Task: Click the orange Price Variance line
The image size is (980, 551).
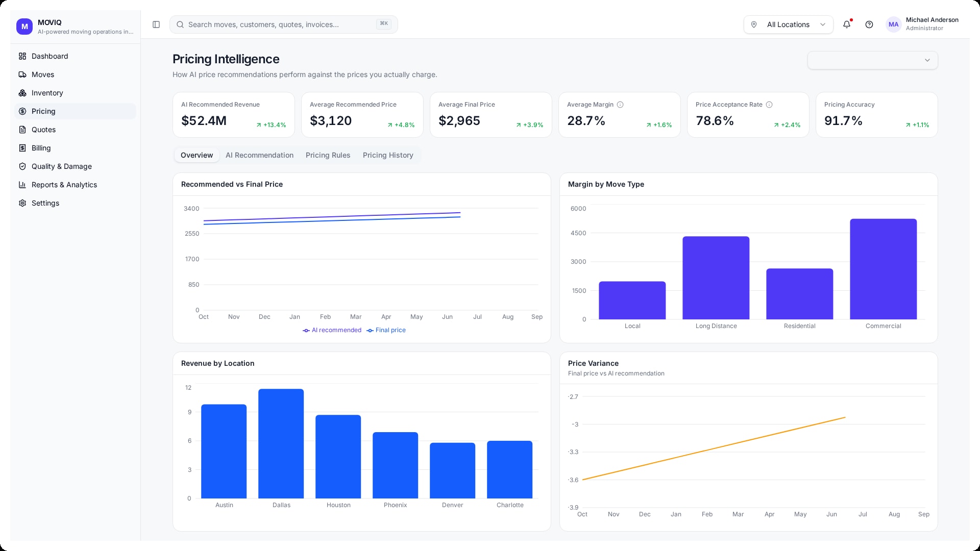Action: click(x=714, y=448)
